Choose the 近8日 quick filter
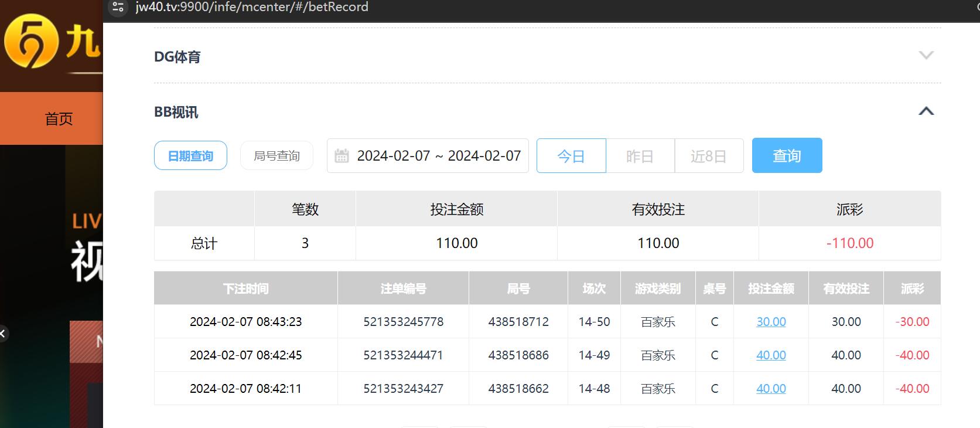The image size is (980, 428). click(709, 156)
